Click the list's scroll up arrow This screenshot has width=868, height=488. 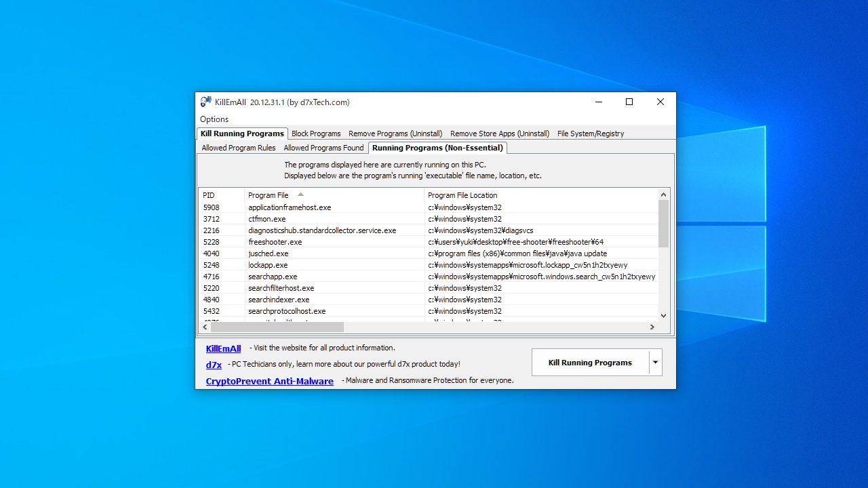[x=663, y=195]
